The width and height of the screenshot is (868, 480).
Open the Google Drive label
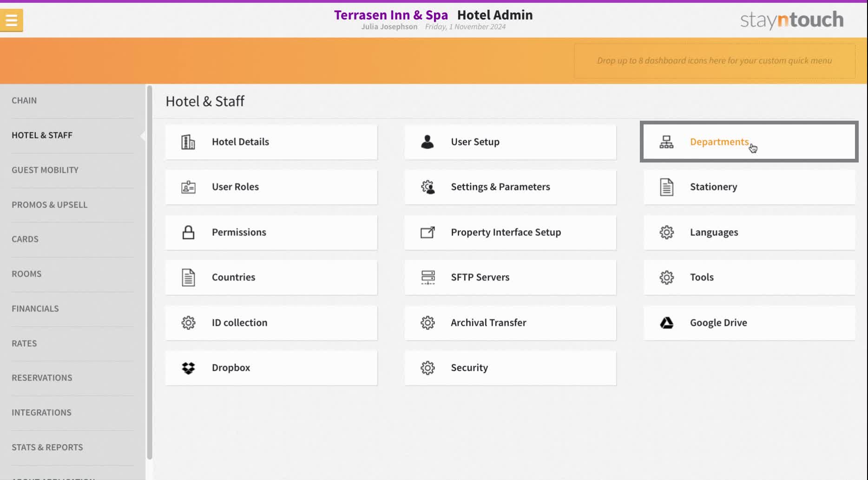[x=718, y=323]
